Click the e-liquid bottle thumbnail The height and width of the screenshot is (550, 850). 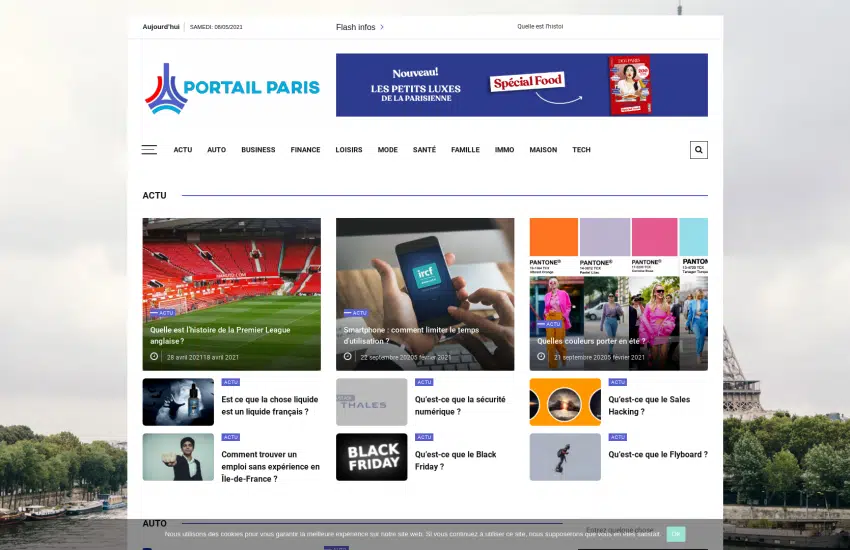[x=178, y=402]
